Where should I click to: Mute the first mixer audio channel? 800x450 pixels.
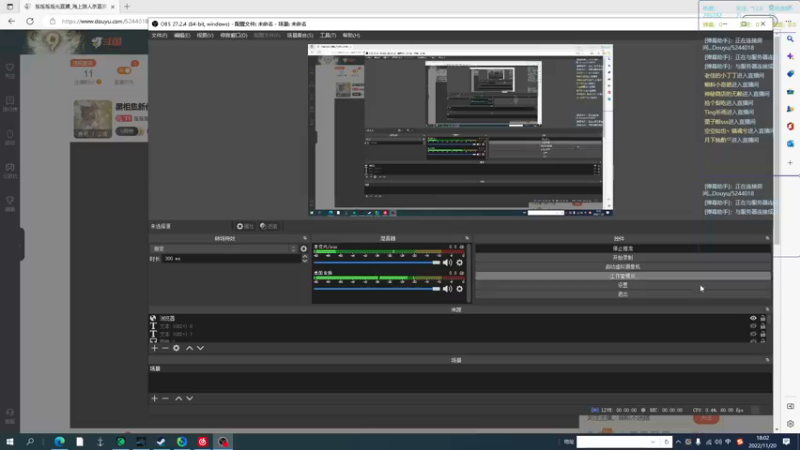447,262
